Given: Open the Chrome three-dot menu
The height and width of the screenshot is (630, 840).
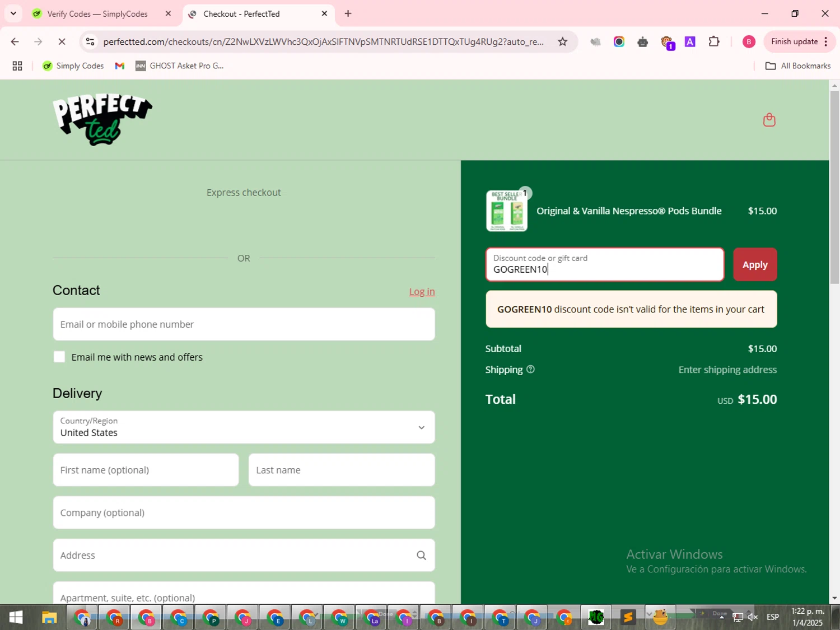Looking at the screenshot, I should pyautogui.click(x=826, y=41).
